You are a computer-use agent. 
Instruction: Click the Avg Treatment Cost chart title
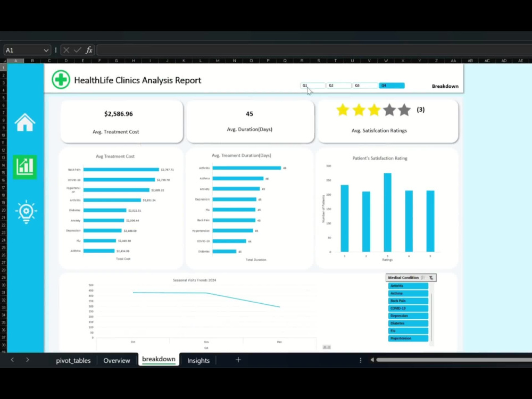point(115,156)
